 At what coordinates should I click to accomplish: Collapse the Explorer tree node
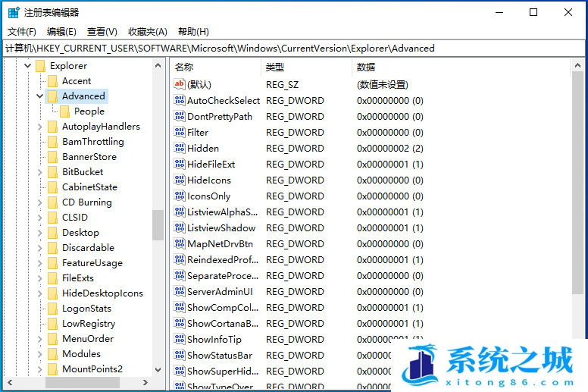tap(28, 66)
